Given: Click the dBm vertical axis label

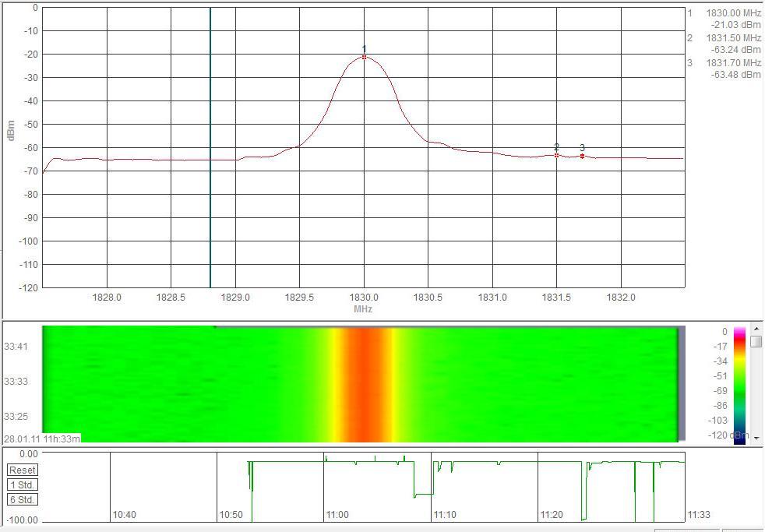Looking at the screenshot, I should [11, 131].
